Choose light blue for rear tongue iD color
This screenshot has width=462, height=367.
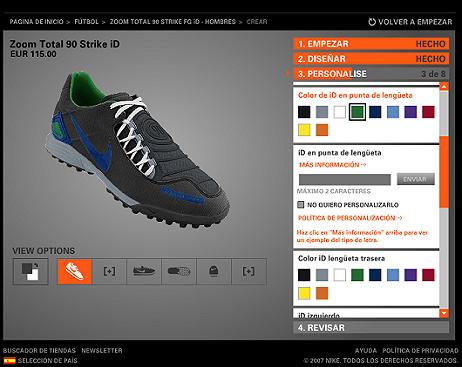pos(393,275)
